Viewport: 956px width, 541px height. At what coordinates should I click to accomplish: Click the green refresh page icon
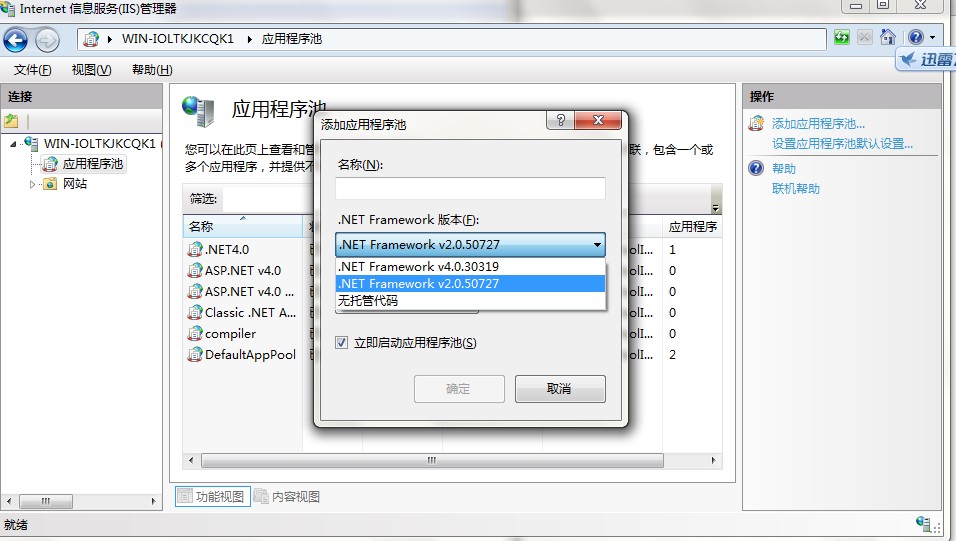pos(841,37)
